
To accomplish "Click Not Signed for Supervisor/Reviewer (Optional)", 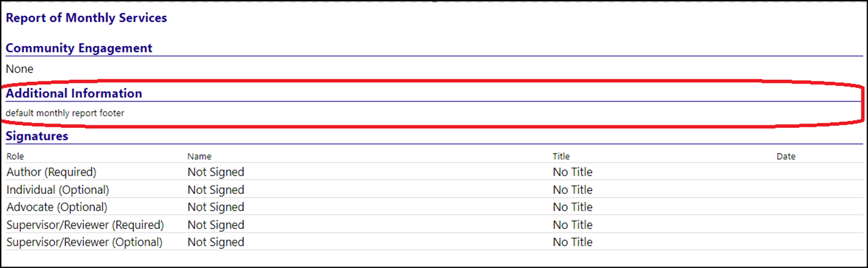I will coord(216,242).
